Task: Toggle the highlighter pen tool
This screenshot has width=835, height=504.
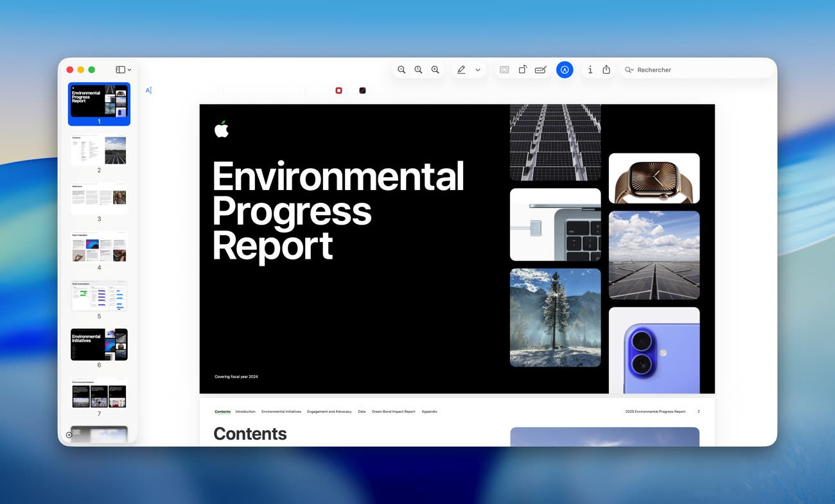Action: (461, 70)
